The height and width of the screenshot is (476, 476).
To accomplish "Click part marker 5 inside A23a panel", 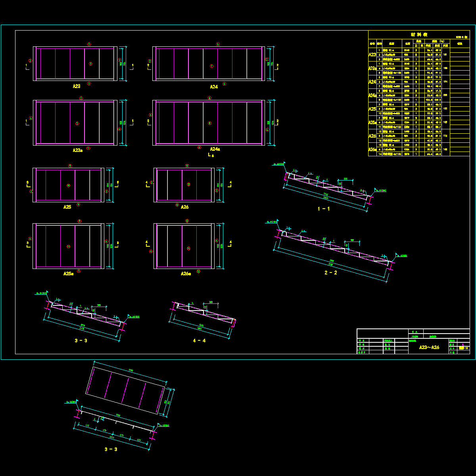I will pyautogui.click(x=77, y=123).
